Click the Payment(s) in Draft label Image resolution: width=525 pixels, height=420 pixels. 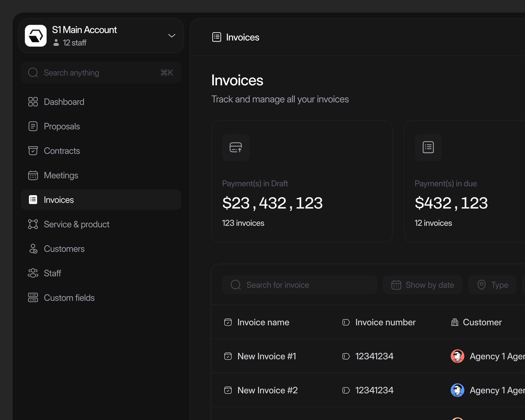pos(255,183)
